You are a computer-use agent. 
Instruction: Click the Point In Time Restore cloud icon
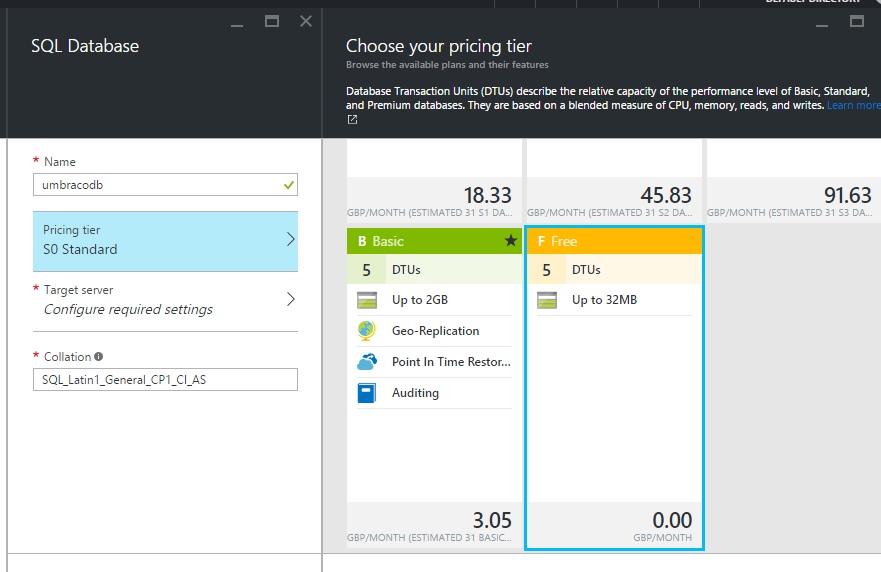point(367,362)
